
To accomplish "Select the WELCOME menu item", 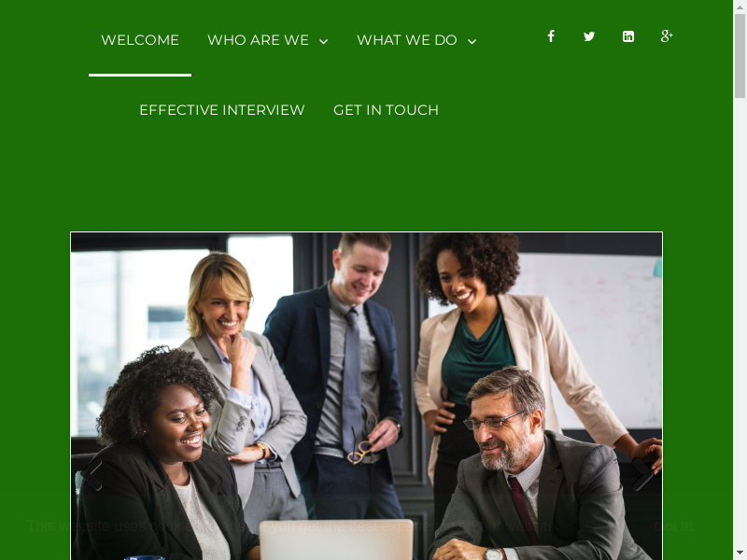I will point(140,40).
